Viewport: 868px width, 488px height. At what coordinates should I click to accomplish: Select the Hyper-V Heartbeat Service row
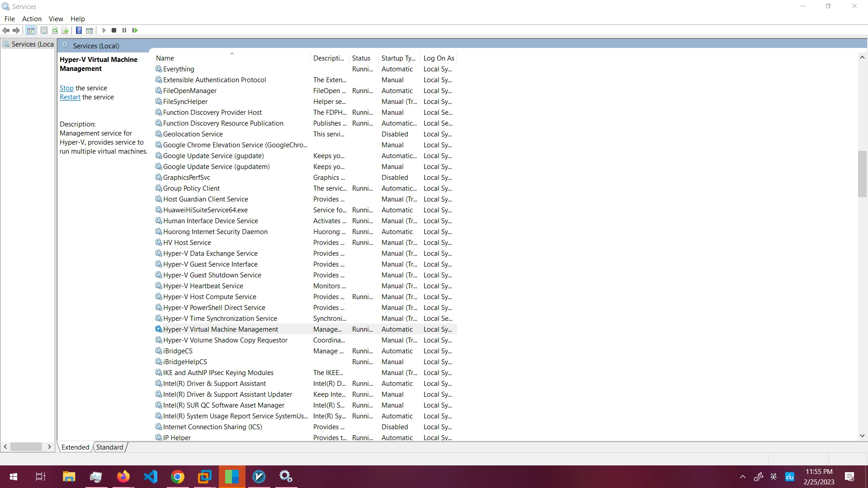pos(203,286)
